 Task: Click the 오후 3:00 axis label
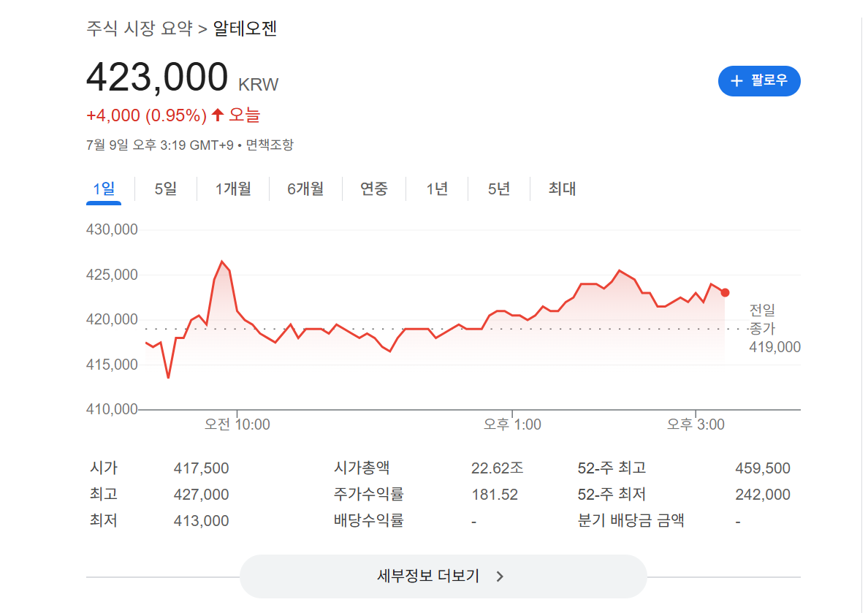point(696,424)
